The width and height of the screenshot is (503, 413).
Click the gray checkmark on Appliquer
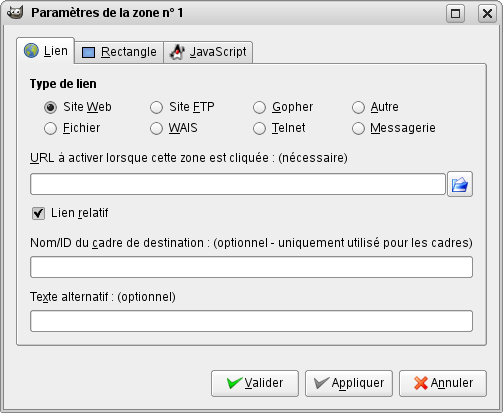(322, 383)
